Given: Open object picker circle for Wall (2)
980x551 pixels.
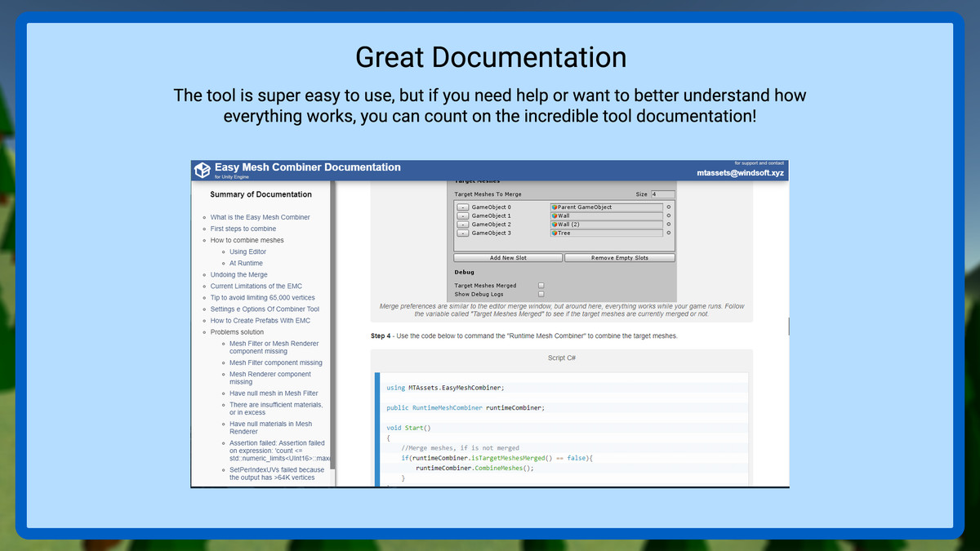Looking at the screenshot, I should [x=669, y=224].
